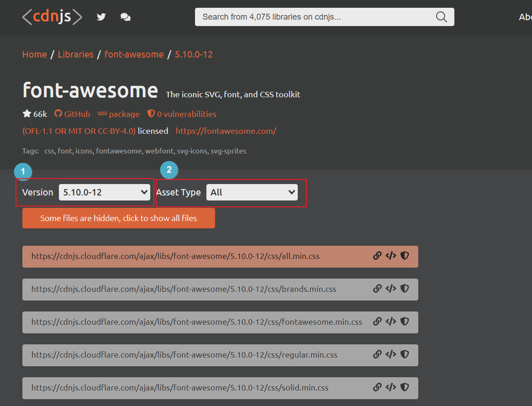The height and width of the screenshot is (406, 532).
Task: Open the GitHub repository link
Action: [x=72, y=114]
